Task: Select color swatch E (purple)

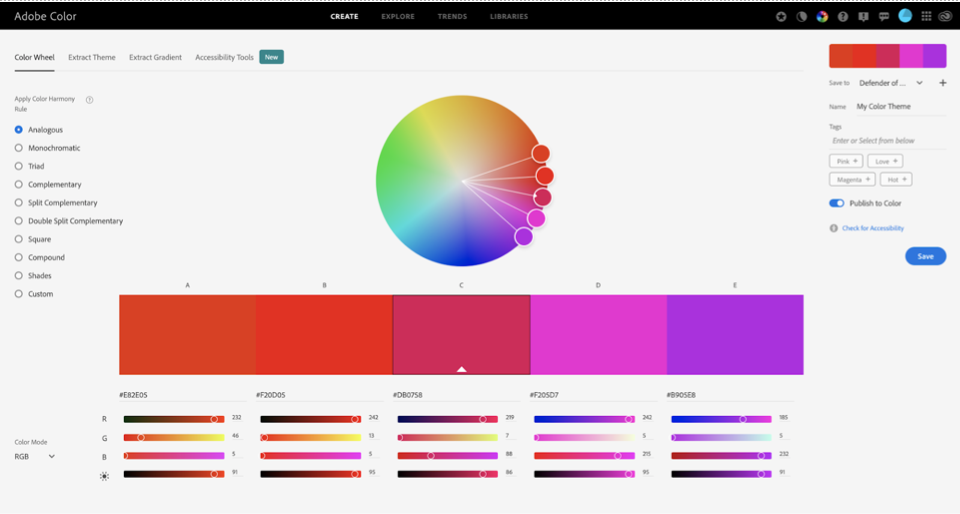Action: [x=735, y=335]
